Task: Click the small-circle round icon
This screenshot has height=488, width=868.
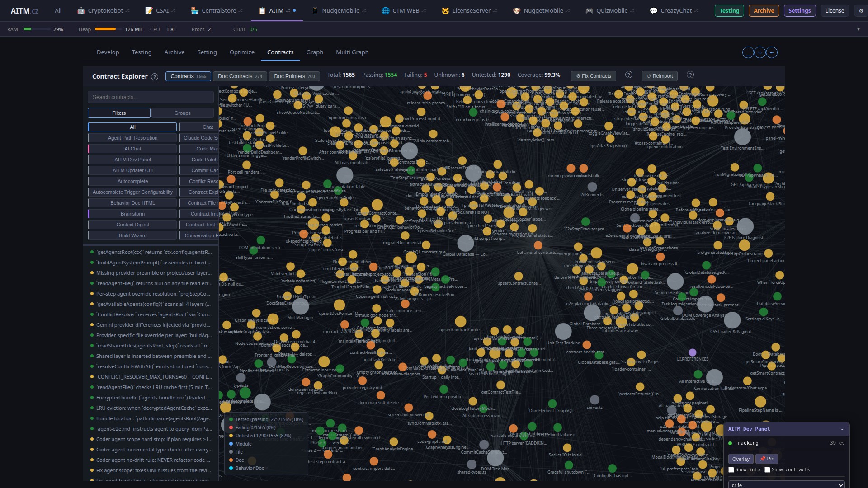Action: point(760,52)
